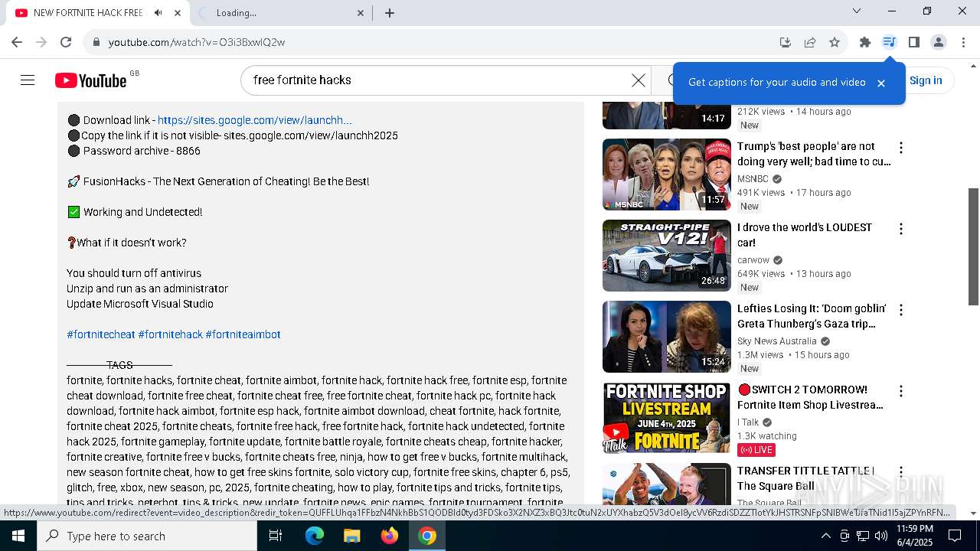
Task: Open the sites.google.com download link
Action: (x=254, y=120)
